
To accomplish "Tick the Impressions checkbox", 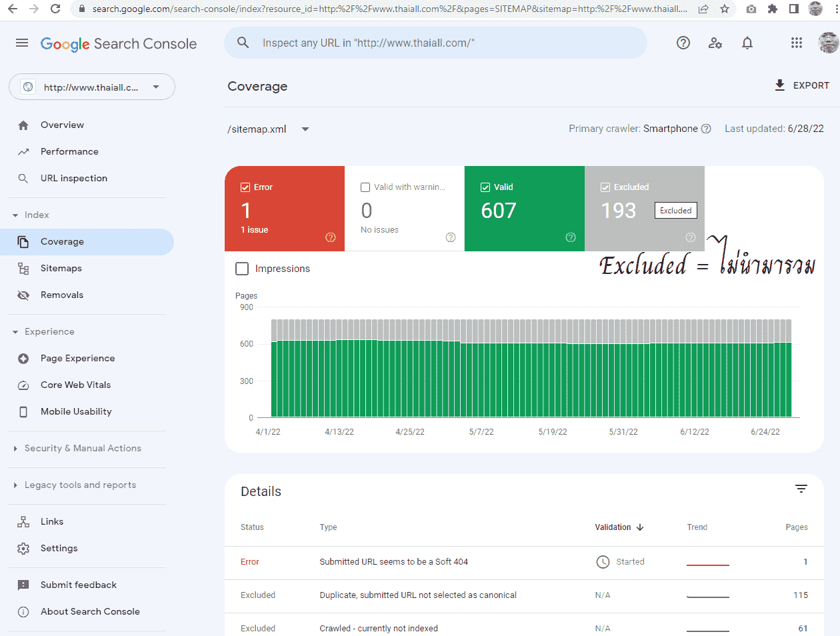I will click(x=243, y=269).
